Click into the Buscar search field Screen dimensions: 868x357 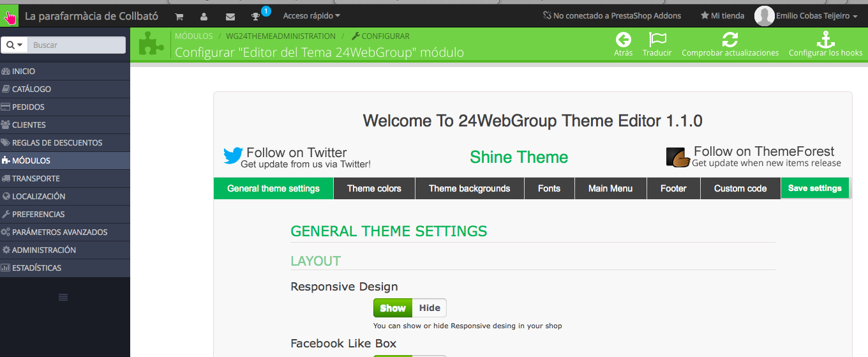(77, 45)
